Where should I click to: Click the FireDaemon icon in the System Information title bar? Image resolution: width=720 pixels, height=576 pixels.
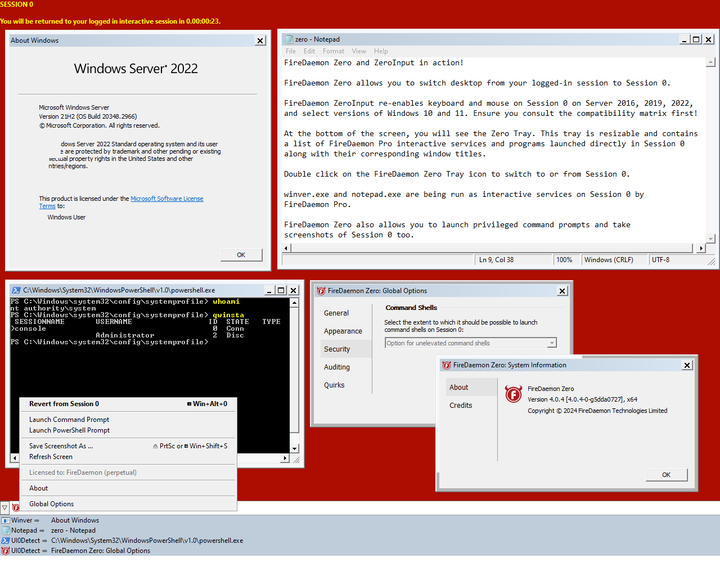point(446,365)
